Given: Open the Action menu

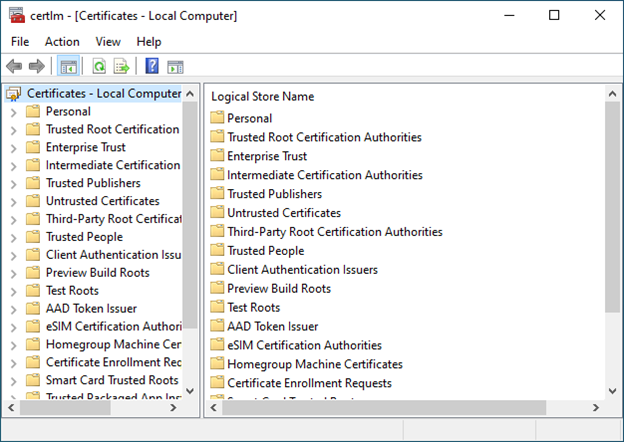Looking at the screenshot, I should (x=62, y=41).
